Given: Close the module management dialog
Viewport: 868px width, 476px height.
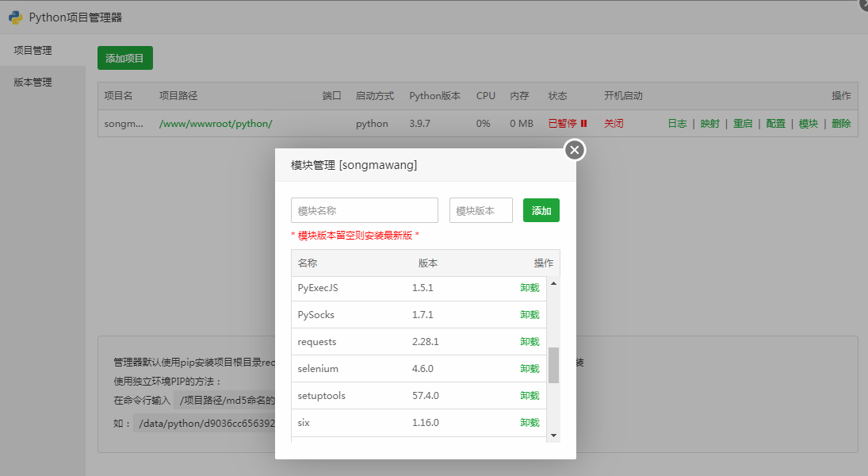Looking at the screenshot, I should [575, 150].
